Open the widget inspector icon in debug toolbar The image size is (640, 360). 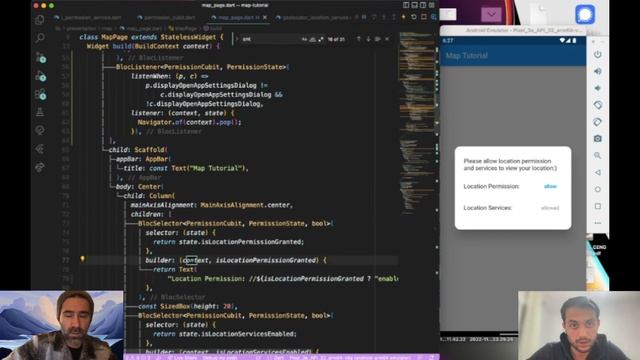(433, 17)
